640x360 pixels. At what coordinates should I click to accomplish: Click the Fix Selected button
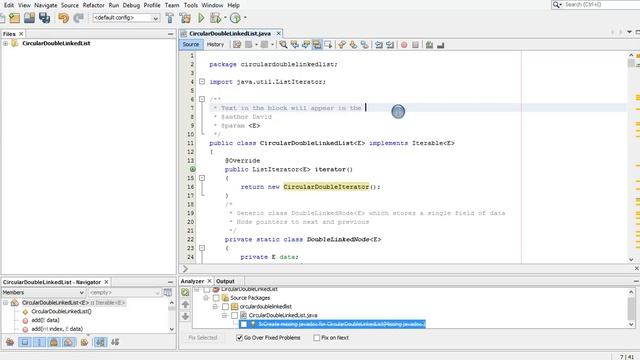tap(203, 338)
